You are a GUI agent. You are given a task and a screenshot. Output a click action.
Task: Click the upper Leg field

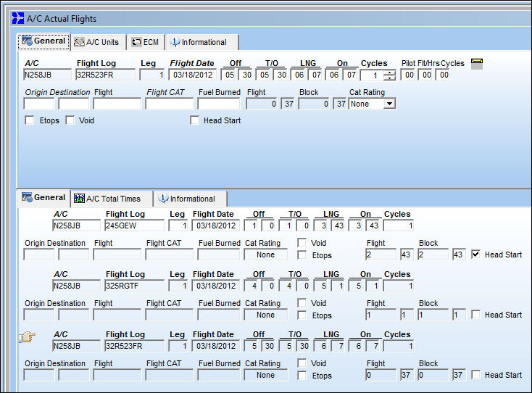pos(152,75)
